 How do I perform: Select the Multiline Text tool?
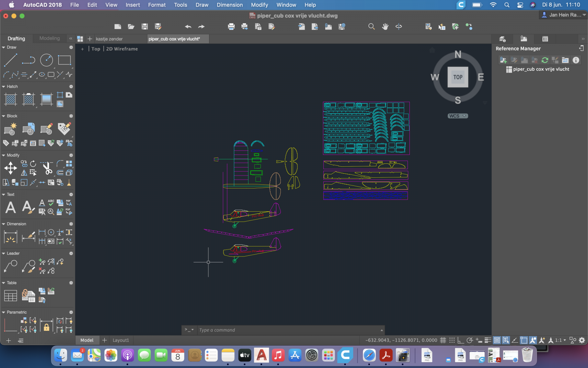(11, 207)
